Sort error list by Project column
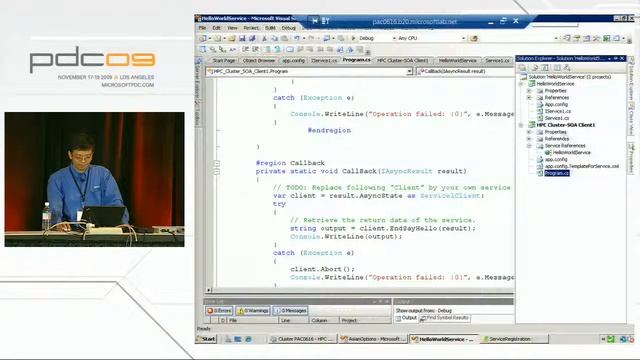 point(365,320)
